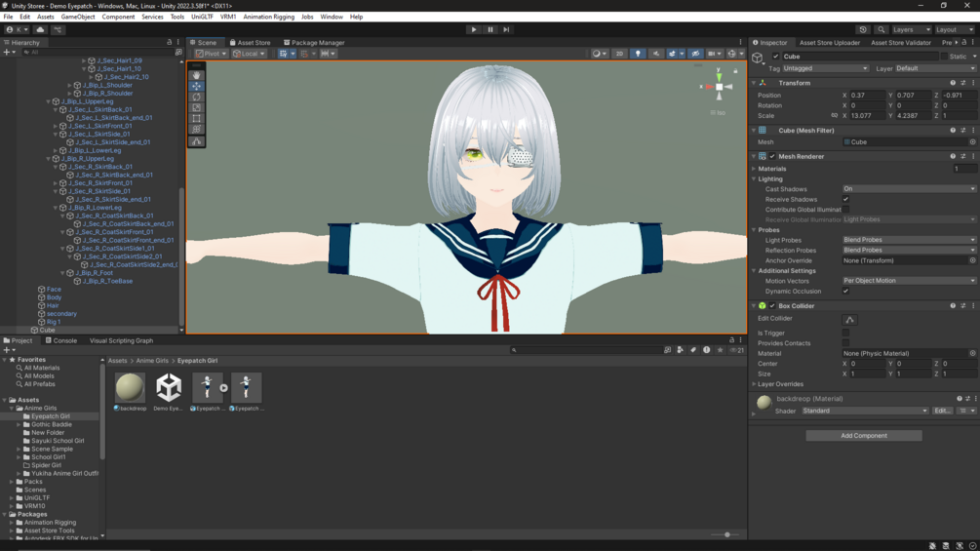
Task: Select the Hand view tool
Action: [x=196, y=75]
